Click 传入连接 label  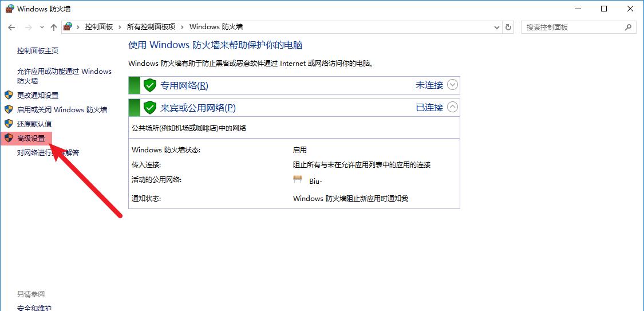point(146,165)
